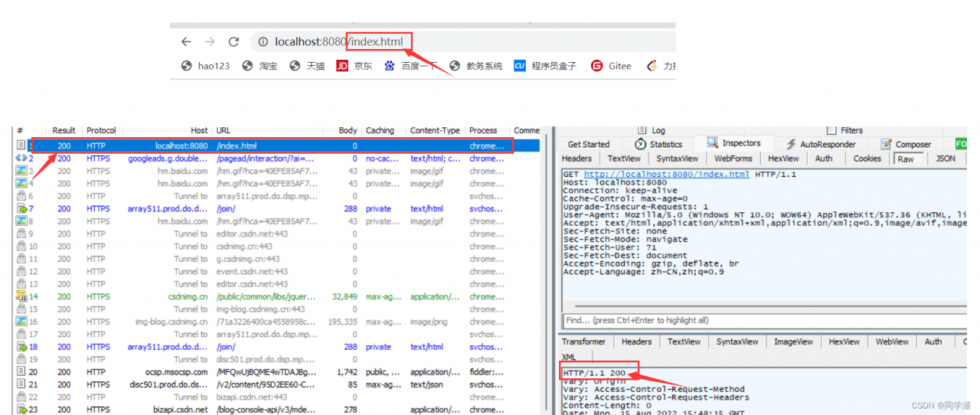The width and height of the screenshot is (980, 415).
Task: Switch to the Composer tab
Action: tap(906, 144)
